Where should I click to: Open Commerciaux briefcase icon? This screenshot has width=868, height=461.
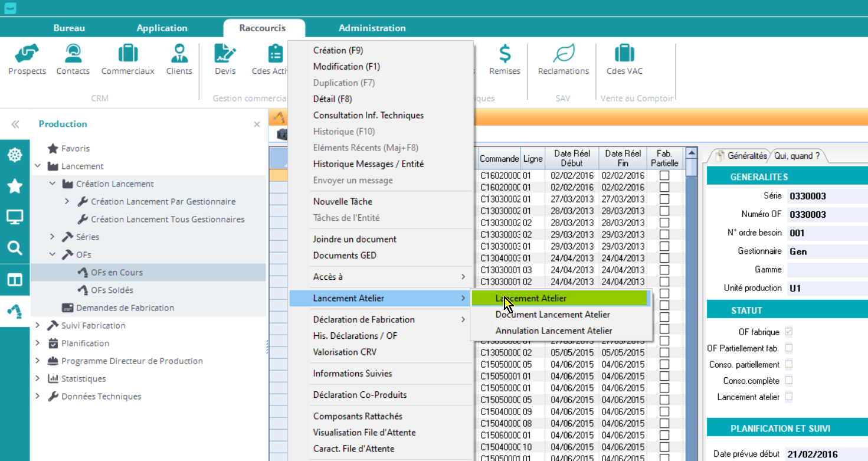(x=127, y=54)
